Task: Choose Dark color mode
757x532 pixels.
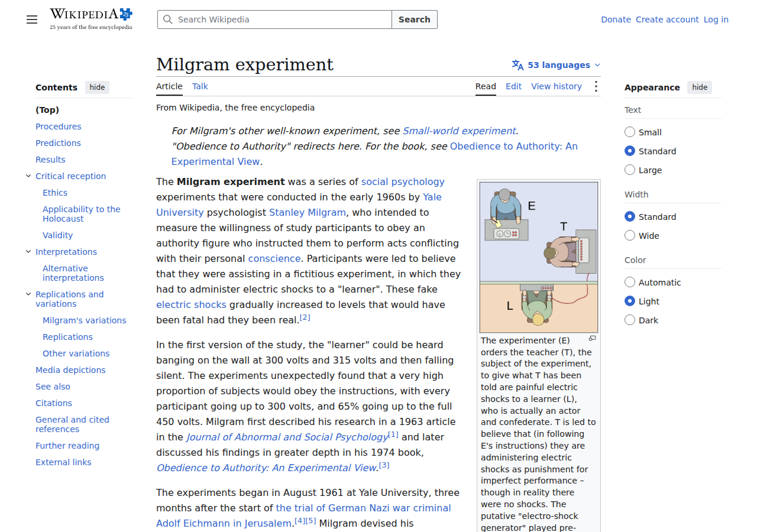Action: pyautogui.click(x=630, y=320)
